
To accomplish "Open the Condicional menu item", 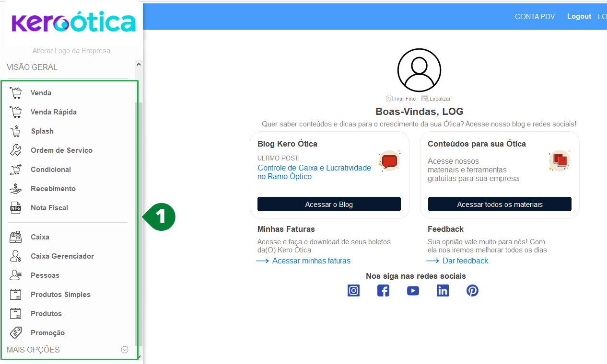I will (x=51, y=169).
